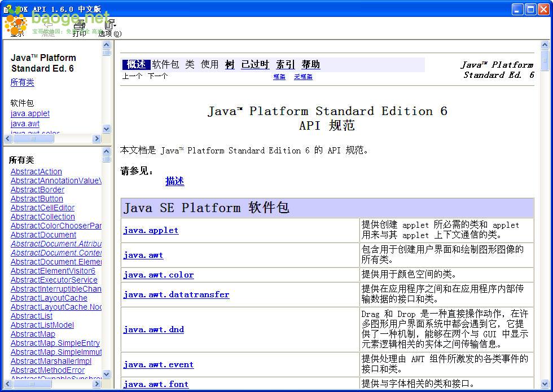
Task: Click the 后退 back arrow icon
Action: click(x=48, y=25)
